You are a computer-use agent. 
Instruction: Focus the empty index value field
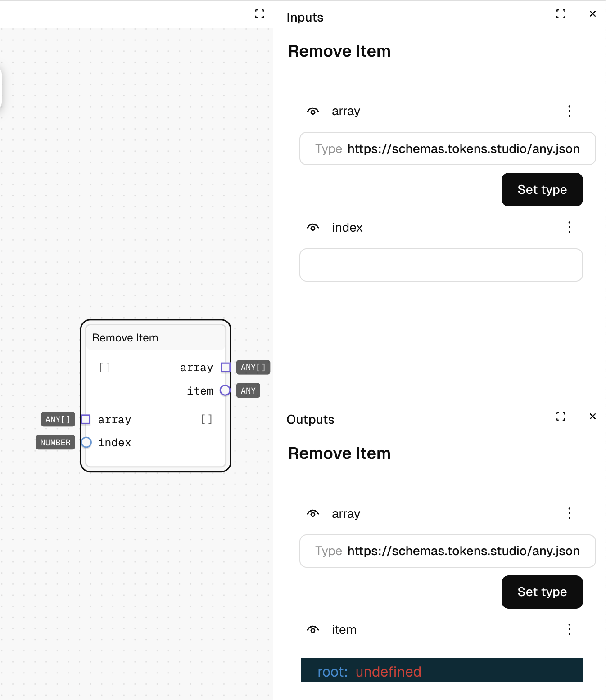(441, 265)
